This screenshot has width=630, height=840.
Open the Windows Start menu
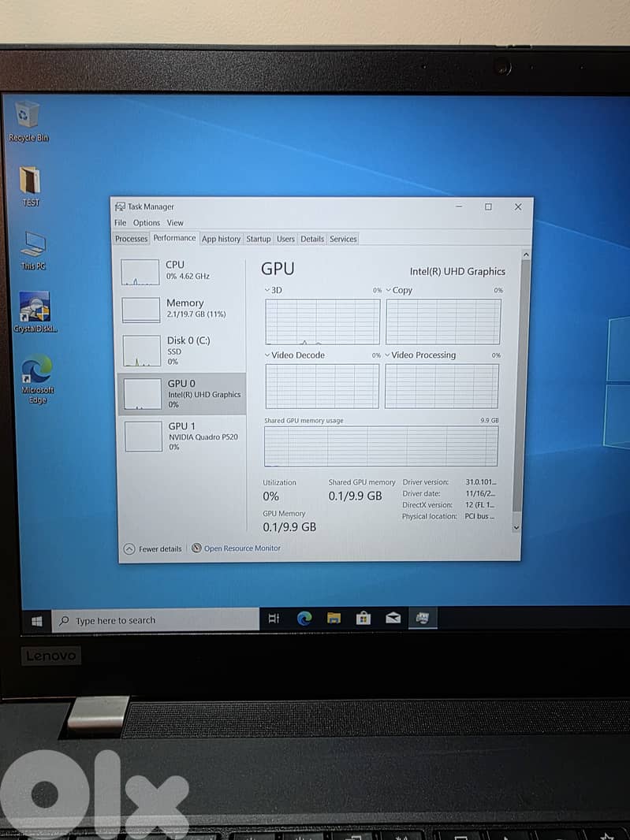[36, 621]
